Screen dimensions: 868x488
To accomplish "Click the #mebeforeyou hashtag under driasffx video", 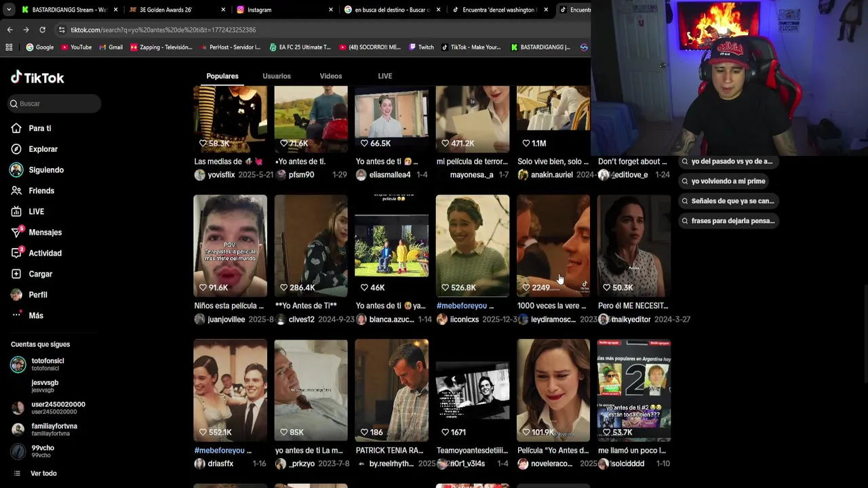I will click(x=219, y=450).
